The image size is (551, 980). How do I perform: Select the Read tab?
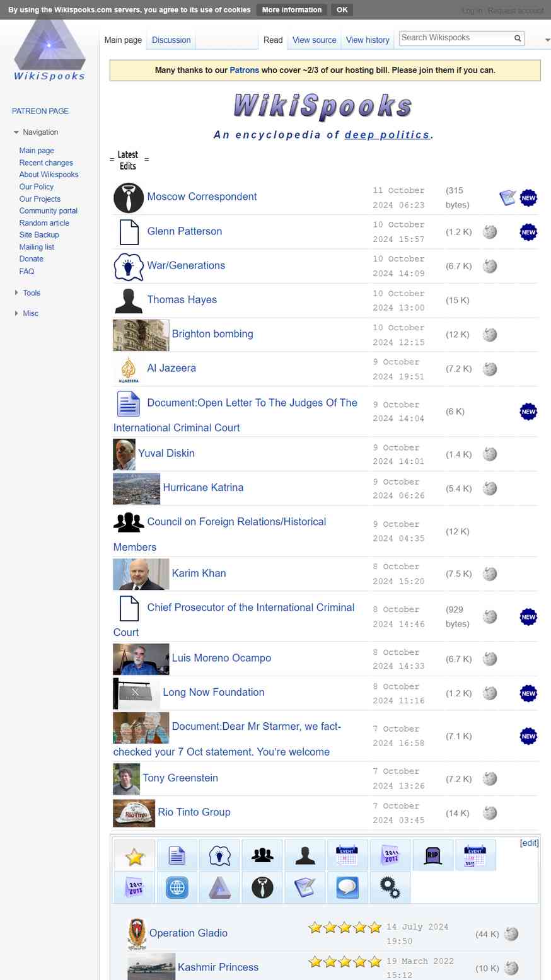[273, 40]
